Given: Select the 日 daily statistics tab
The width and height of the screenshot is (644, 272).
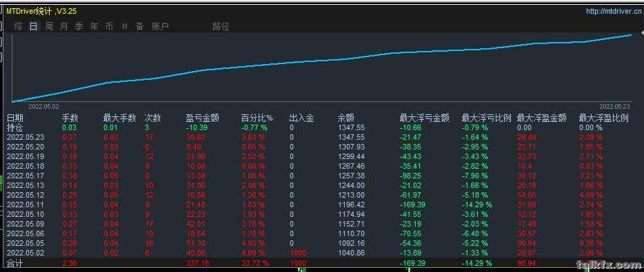Looking at the screenshot, I should pyautogui.click(x=33, y=27).
